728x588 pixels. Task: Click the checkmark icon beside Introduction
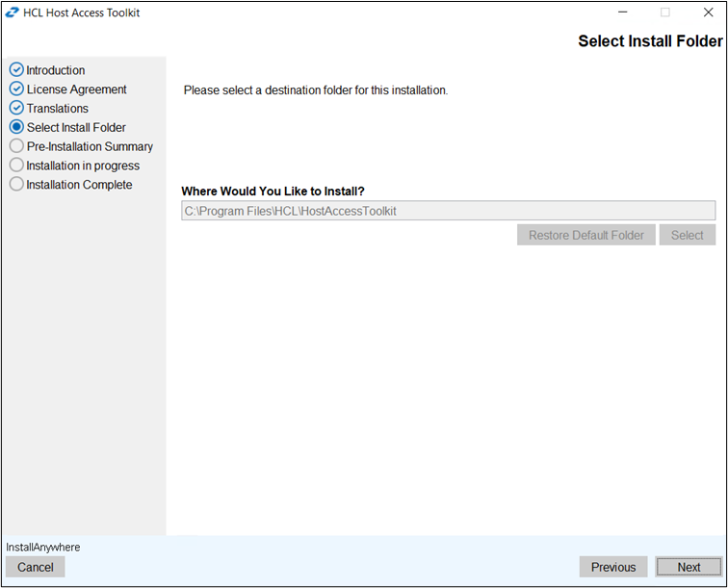point(16,70)
